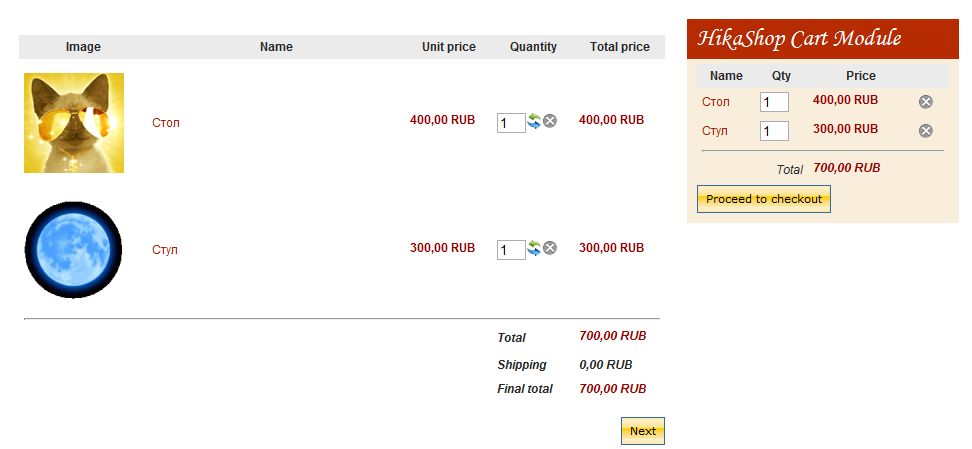Refresh quantity for Стол in main cart
972x449 pixels.
pos(534,121)
